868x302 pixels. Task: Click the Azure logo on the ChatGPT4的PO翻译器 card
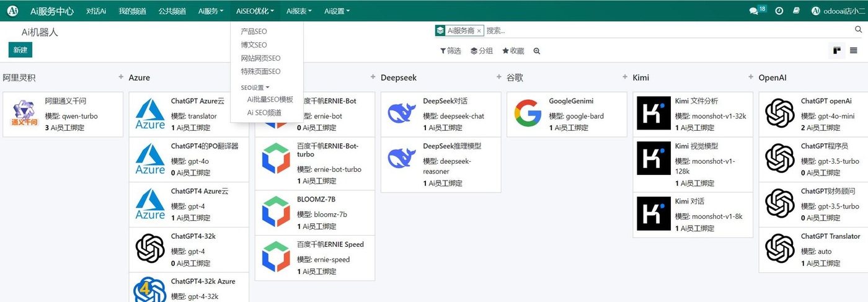150,159
